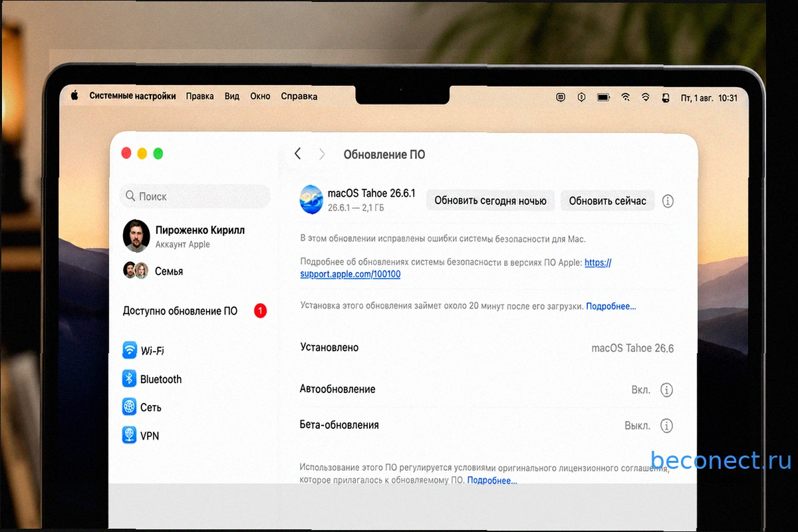798x532 pixels.
Task: Click the macOS Tahoe 26.6.1 icon
Action: 311,199
